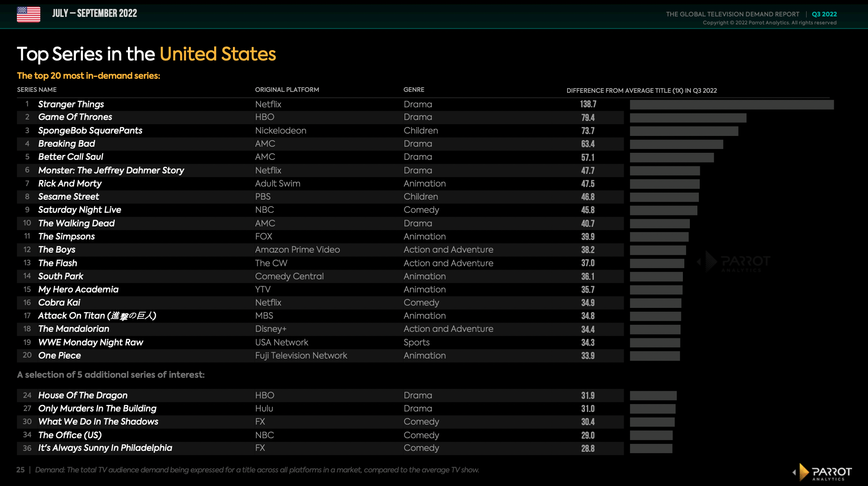Click the 'SERIES NAME' column header

click(x=37, y=90)
